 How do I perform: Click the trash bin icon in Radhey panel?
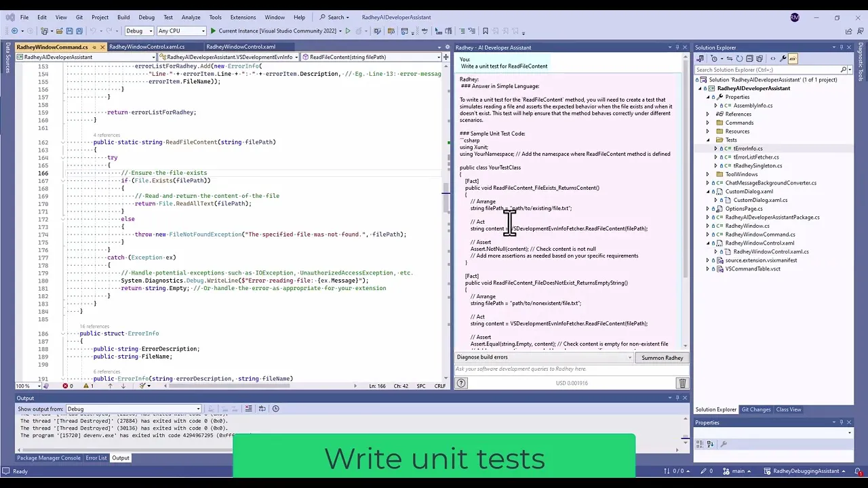682,383
